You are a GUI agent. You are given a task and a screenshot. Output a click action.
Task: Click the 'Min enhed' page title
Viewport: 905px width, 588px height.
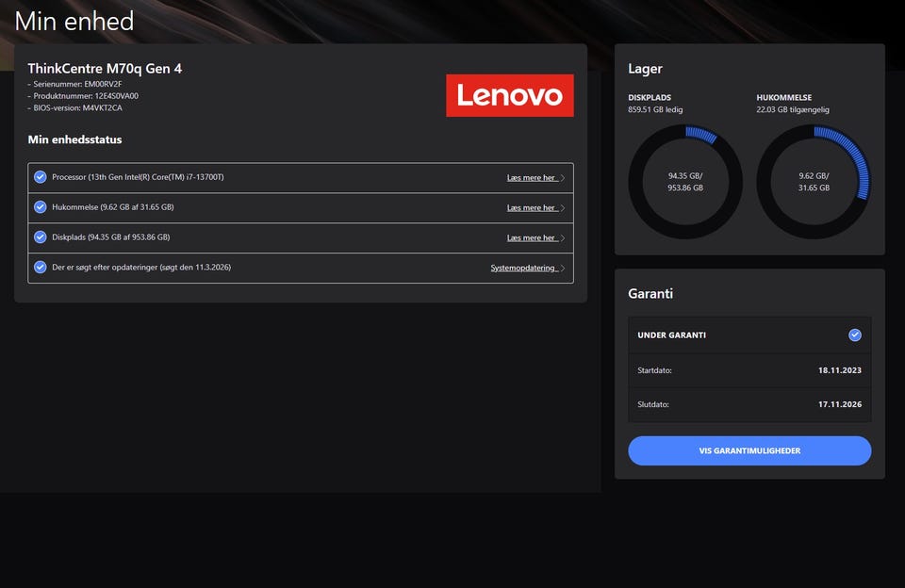[74, 22]
